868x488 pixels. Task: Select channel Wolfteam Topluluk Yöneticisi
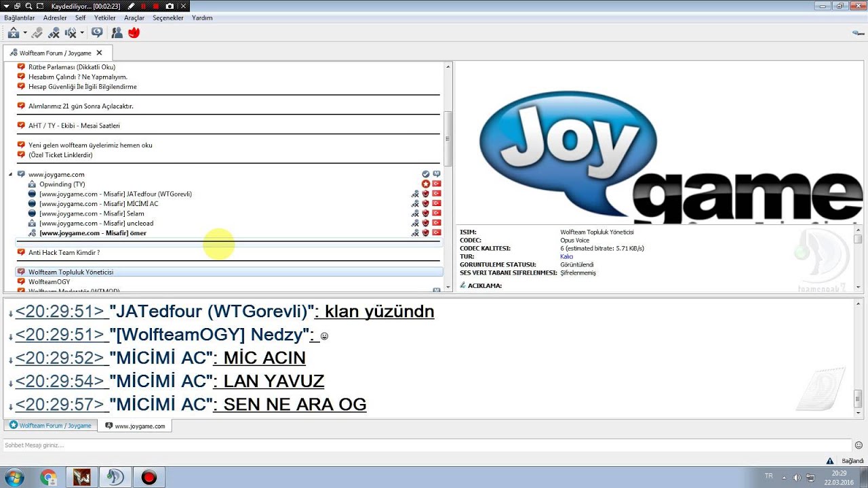coord(71,272)
